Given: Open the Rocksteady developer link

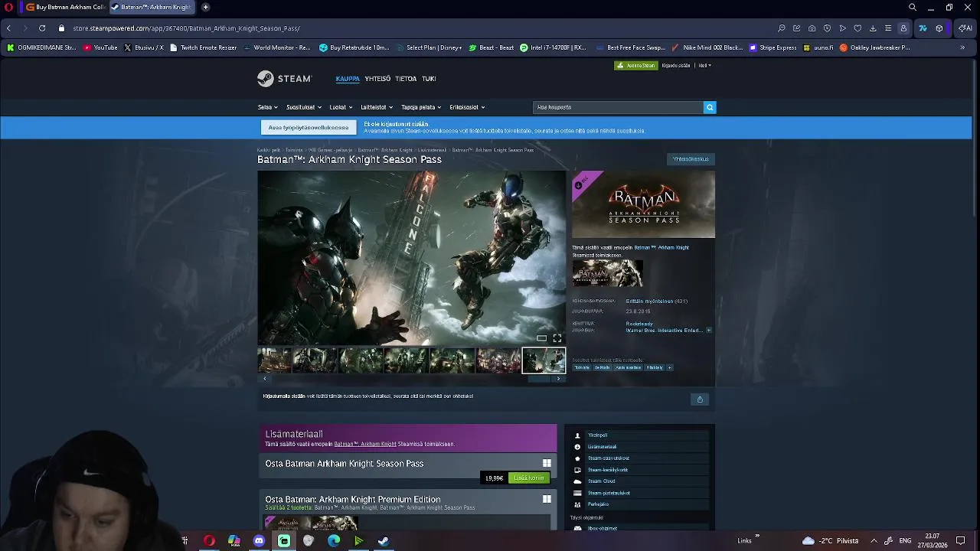Looking at the screenshot, I should (639, 324).
